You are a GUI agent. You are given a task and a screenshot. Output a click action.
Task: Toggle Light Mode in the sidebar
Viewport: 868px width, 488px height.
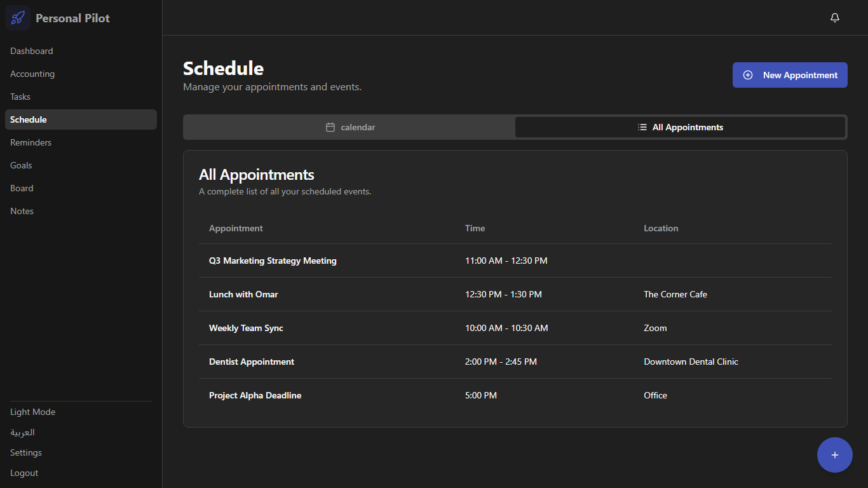pos(32,412)
